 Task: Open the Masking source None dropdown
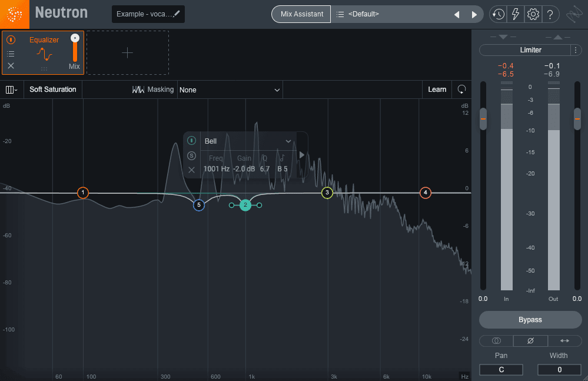230,90
